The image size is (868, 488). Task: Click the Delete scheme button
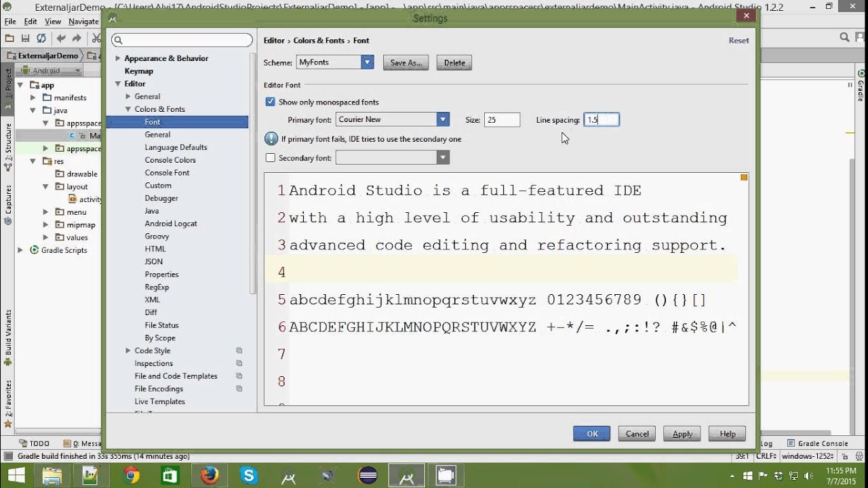(454, 62)
